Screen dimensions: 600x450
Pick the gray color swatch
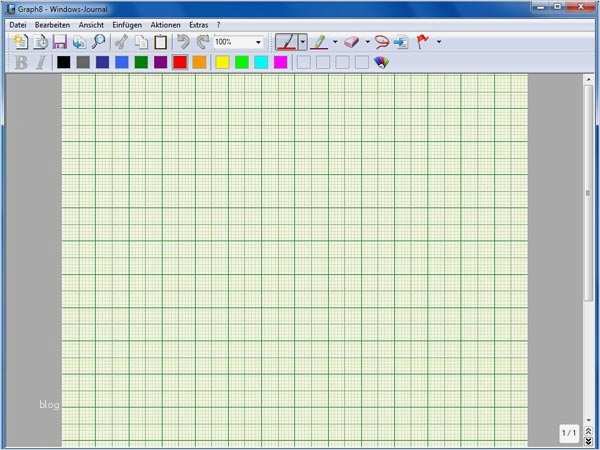click(x=83, y=62)
